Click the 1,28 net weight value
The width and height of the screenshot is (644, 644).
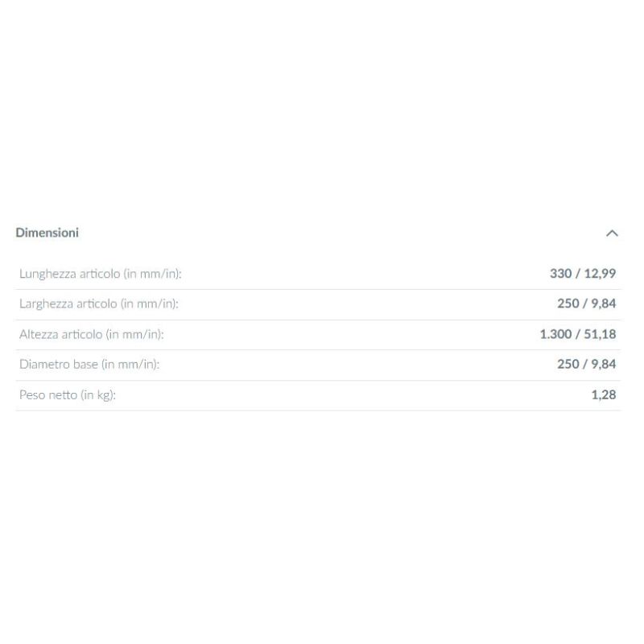[604, 395]
